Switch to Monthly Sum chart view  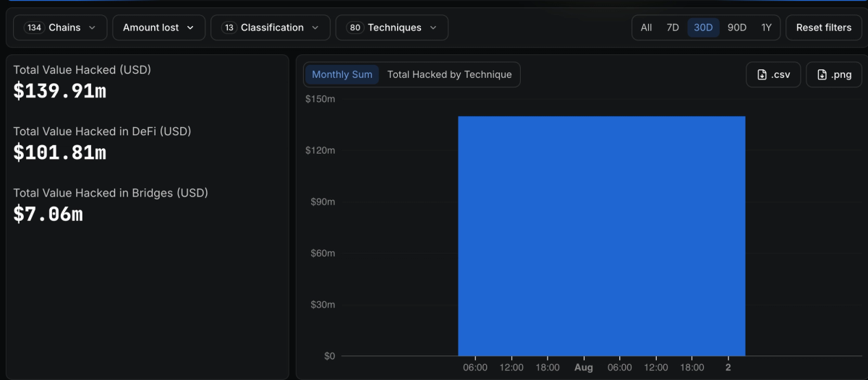tap(342, 74)
